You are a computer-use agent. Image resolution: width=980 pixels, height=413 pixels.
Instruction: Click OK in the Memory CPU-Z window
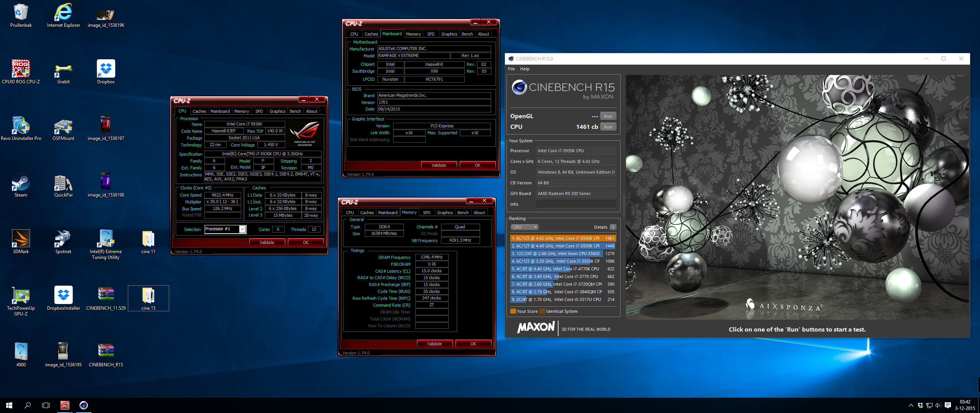(473, 344)
